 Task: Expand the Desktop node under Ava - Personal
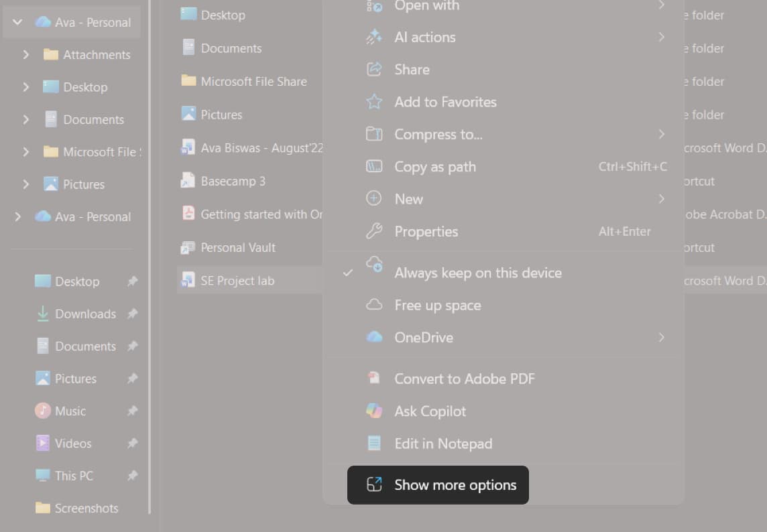[26, 87]
